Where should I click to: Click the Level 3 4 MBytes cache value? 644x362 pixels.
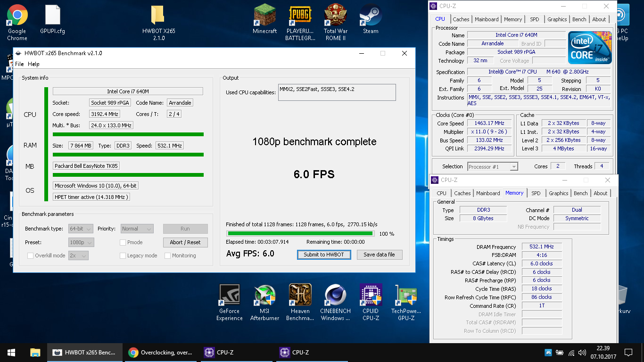pyautogui.click(x=564, y=148)
